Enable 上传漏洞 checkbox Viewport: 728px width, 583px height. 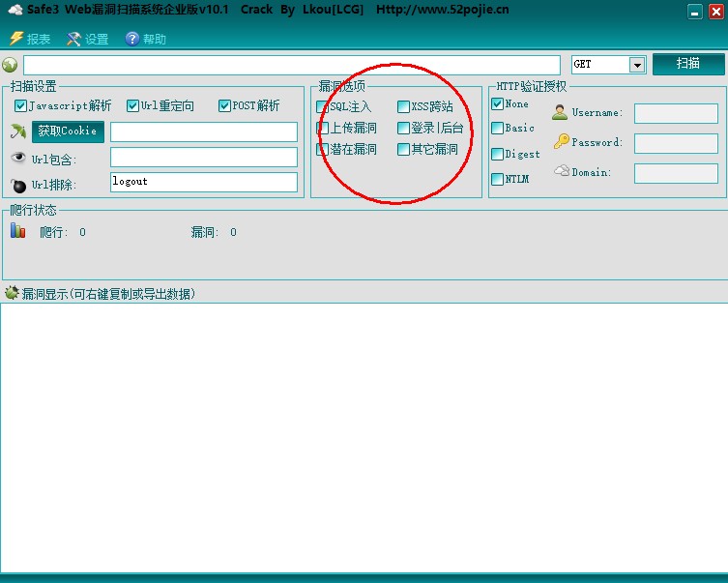pos(322,129)
